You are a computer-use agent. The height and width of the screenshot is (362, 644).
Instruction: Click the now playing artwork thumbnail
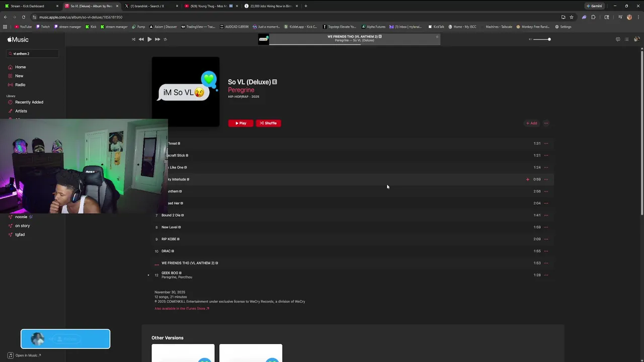coord(264,39)
